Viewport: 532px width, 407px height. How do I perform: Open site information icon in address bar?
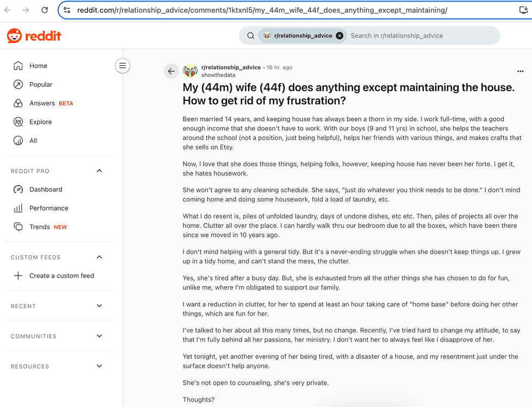click(67, 10)
